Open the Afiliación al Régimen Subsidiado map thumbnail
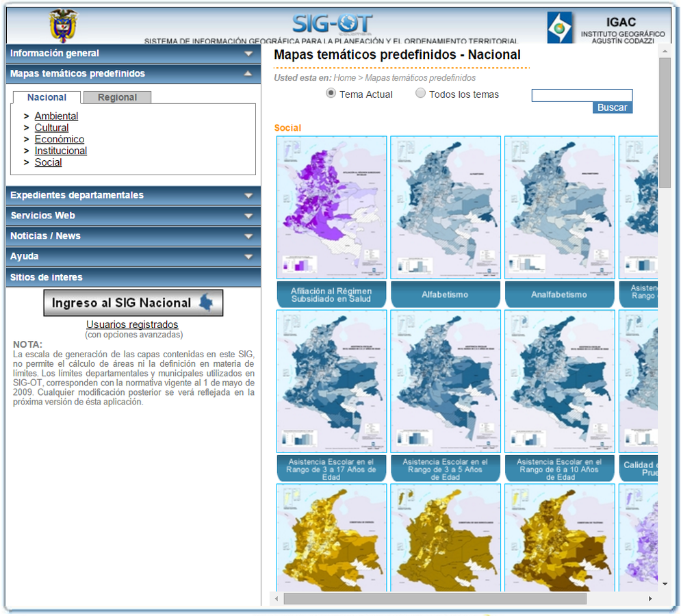Image resolution: width=681 pixels, height=616 pixels. [331, 207]
